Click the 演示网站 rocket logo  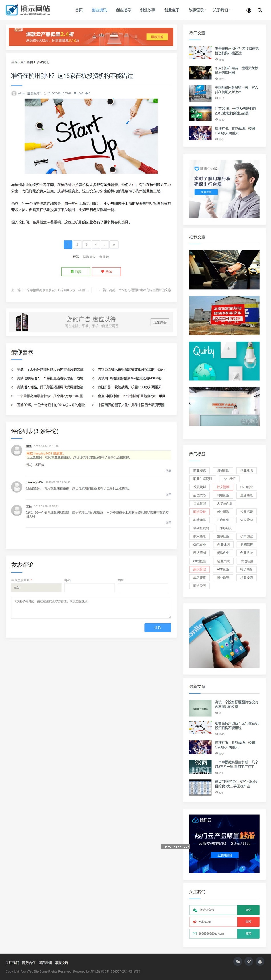click(x=28, y=10)
